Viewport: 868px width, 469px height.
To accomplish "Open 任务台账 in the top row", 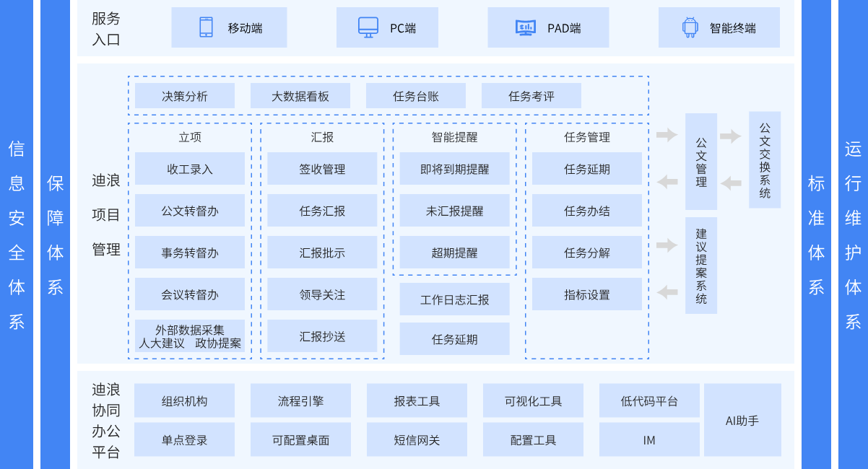I will 416,96.
